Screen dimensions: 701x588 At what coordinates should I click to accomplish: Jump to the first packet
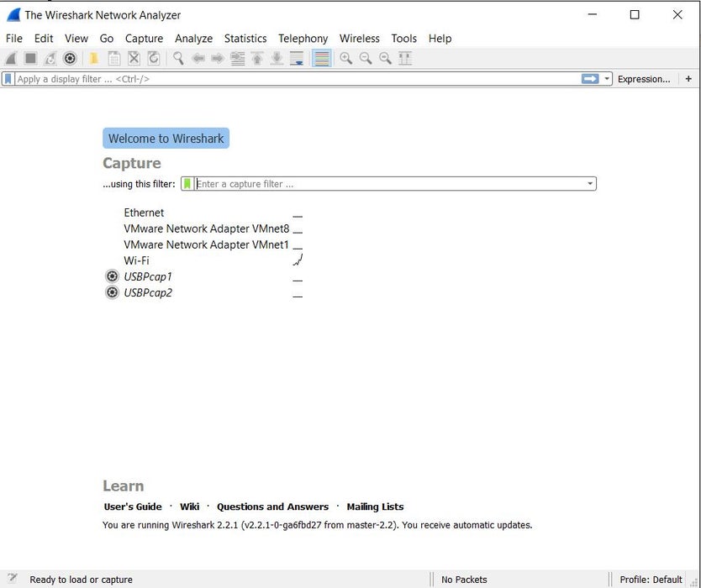click(257, 58)
